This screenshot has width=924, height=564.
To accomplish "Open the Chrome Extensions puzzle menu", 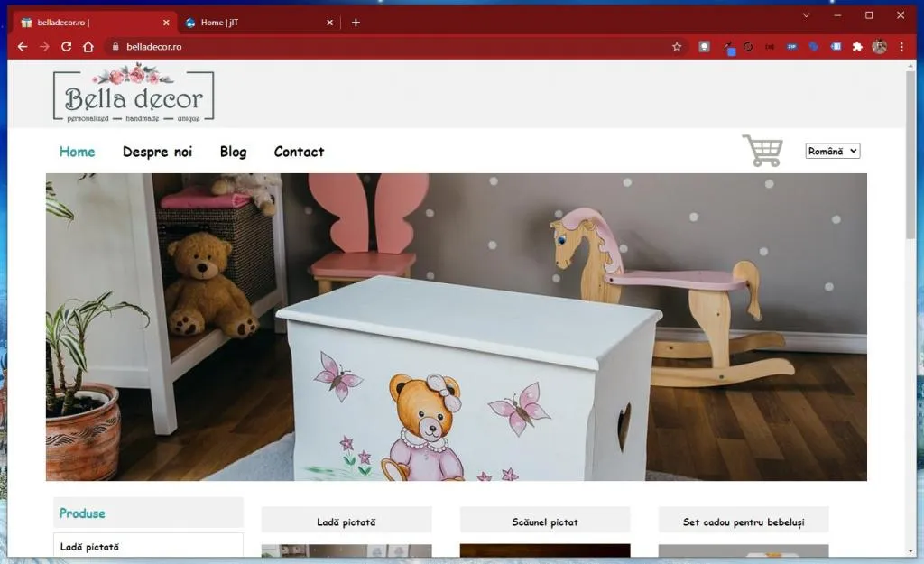I will pyautogui.click(x=857, y=47).
